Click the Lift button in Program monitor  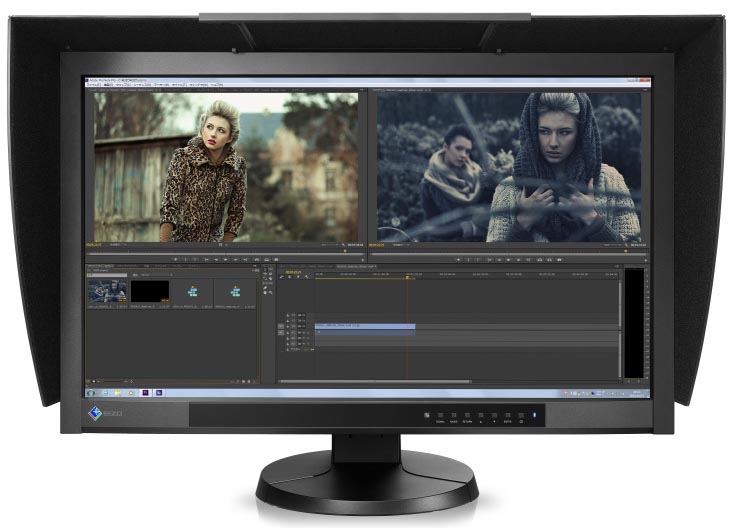click(539, 260)
